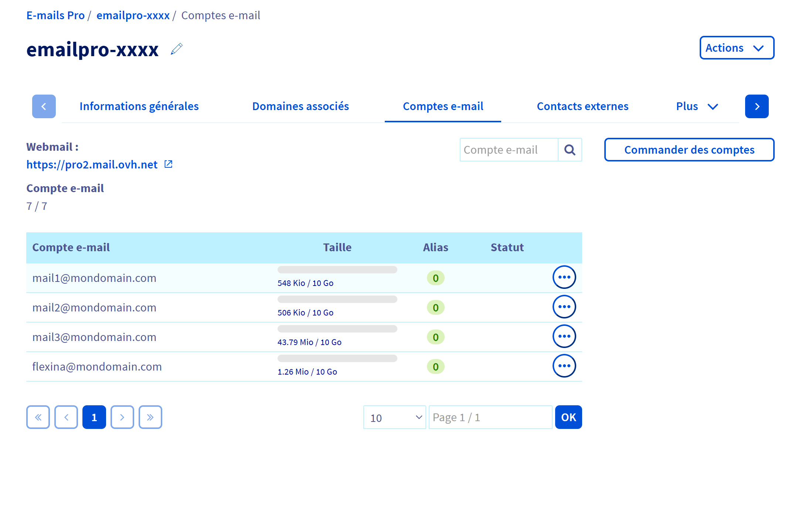Go to last page with double-right arrows
The height and width of the screenshot is (532, 805).
tap(150, 417)
